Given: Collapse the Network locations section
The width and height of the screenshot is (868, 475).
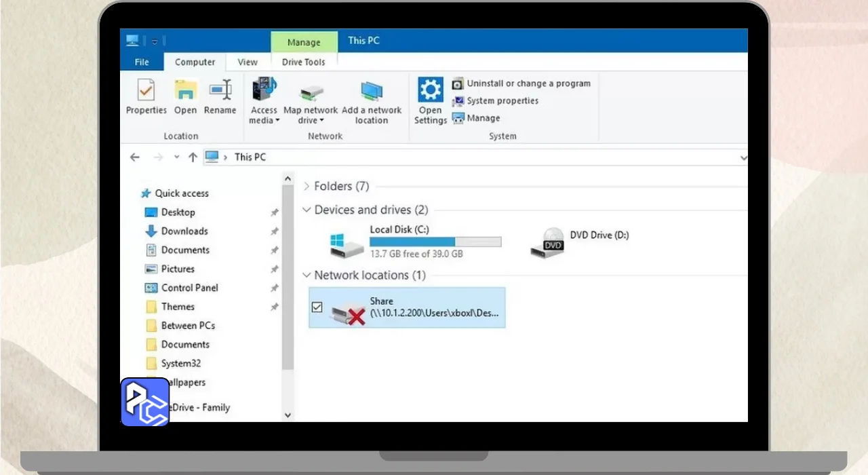Looking at the screenshot, I should coord(307,275).
